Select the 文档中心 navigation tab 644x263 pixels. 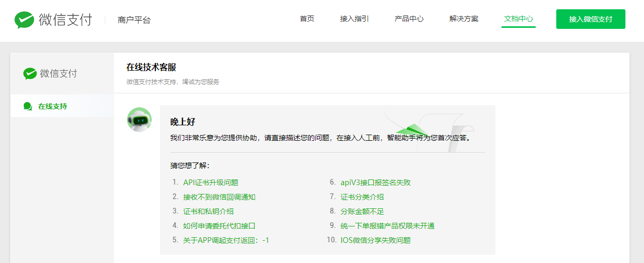pos(519,19)
